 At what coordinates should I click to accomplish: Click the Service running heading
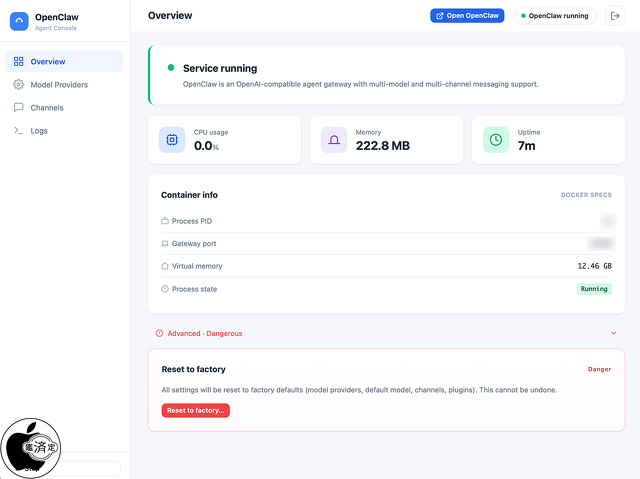pos(220,68)
